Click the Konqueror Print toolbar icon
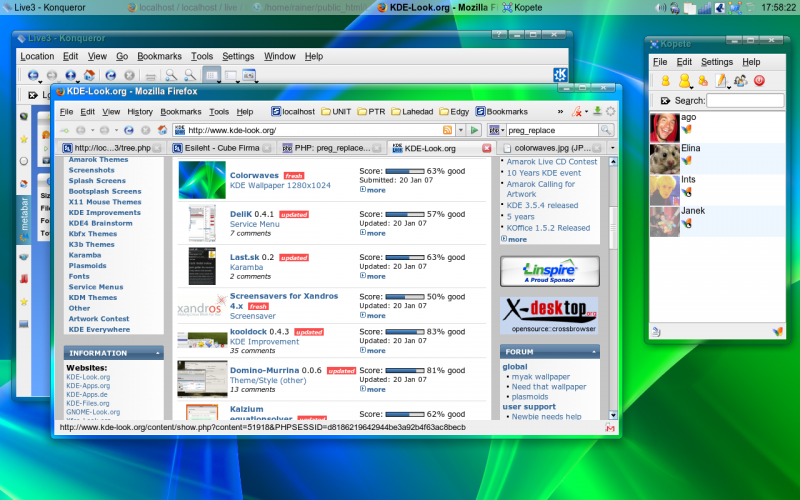Image resolution: width=800 pixels, height=500 pixels. pyautogui.click(x=150, y=76)
